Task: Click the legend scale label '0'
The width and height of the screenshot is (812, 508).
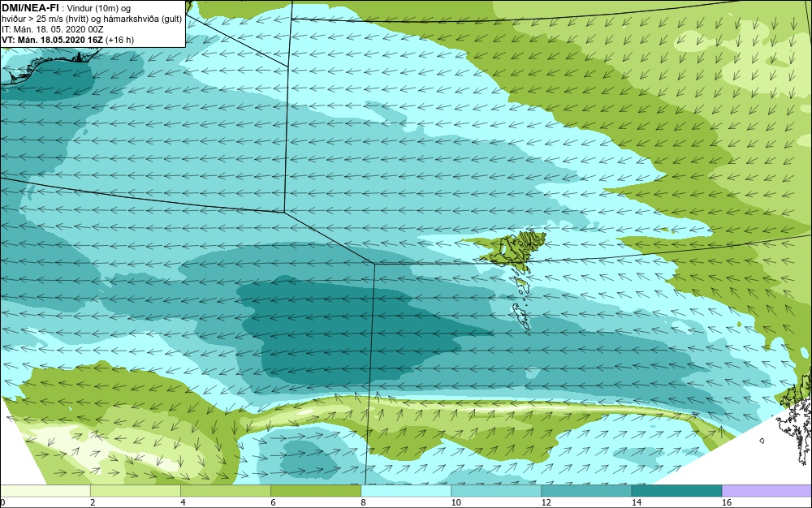Action: (2, 502)
